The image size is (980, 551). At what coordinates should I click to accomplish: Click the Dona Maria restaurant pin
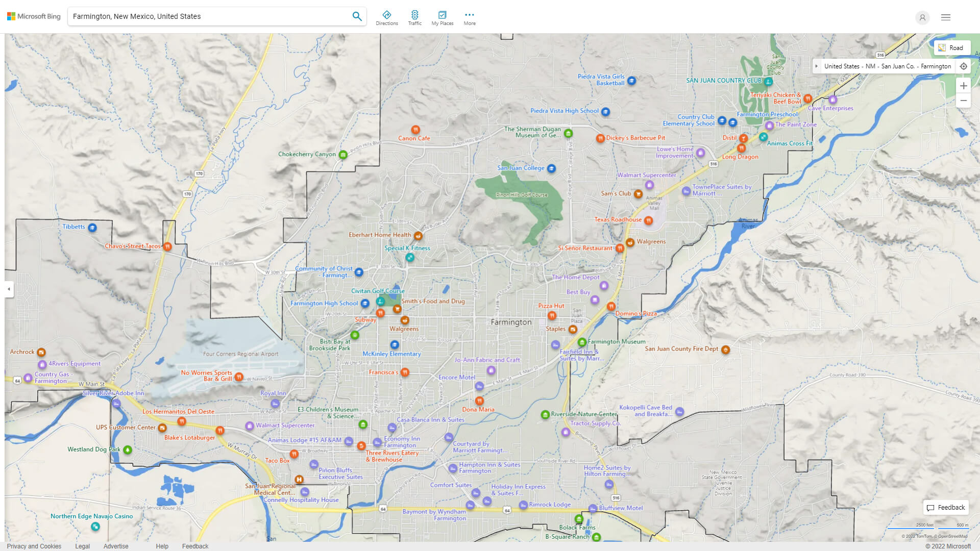(479, 400)
